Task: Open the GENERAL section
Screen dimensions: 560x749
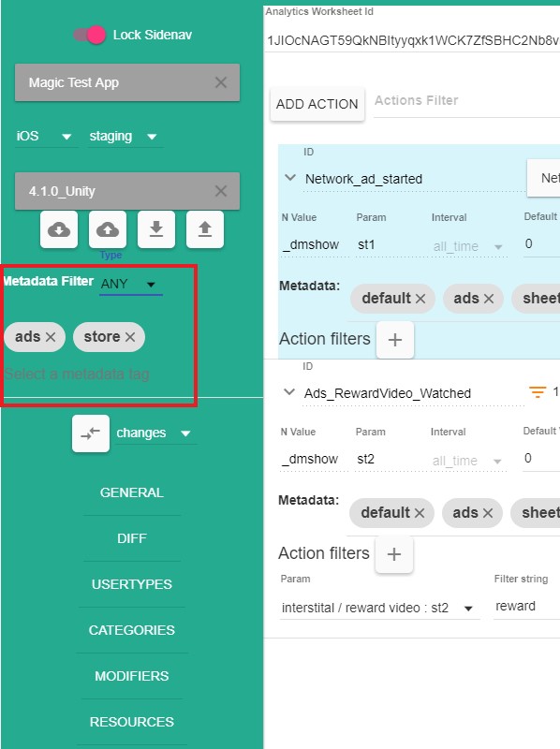Action: (132, 492)
